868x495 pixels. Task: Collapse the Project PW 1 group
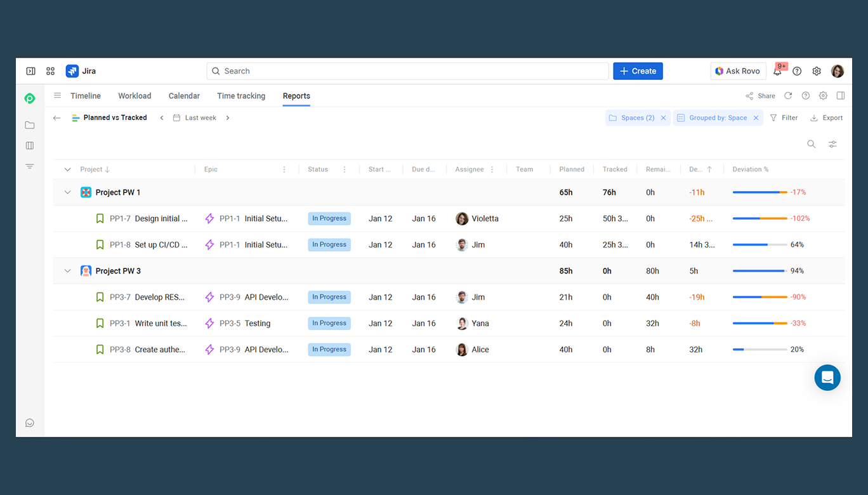click(68, 192)
